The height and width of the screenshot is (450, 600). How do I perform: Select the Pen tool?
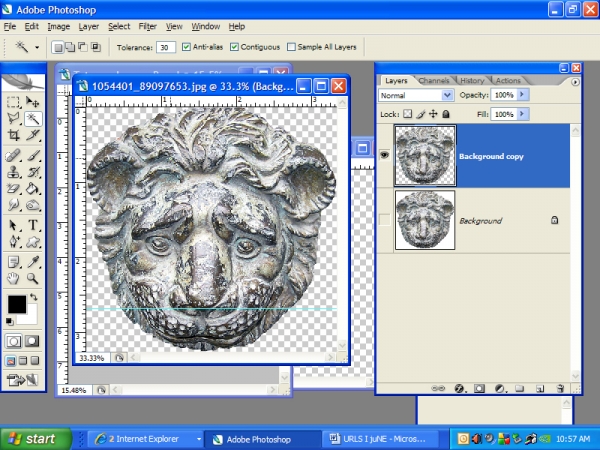pos(13,241)
